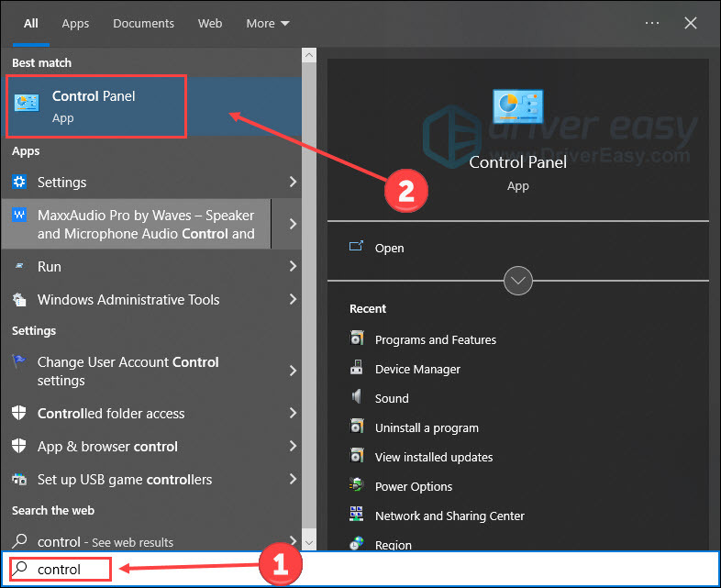Open the More dropdown in the search tabs
This screenshot has width=721, height=588.
[x=267, y=23]
